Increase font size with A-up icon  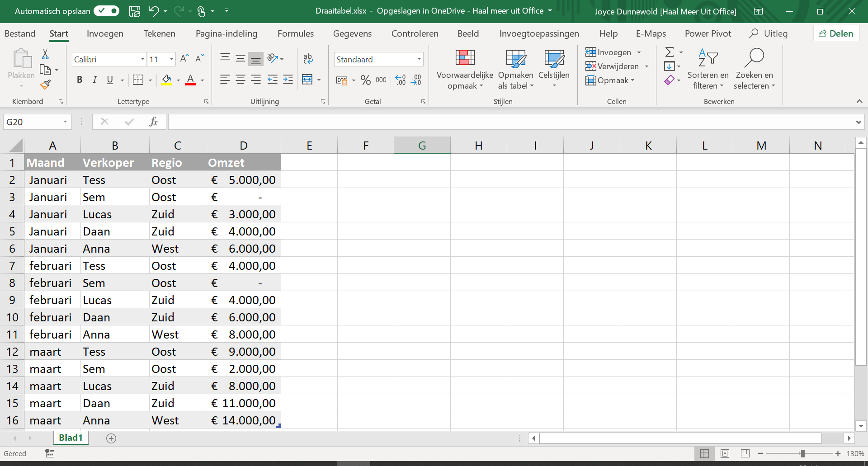(184, 58)
